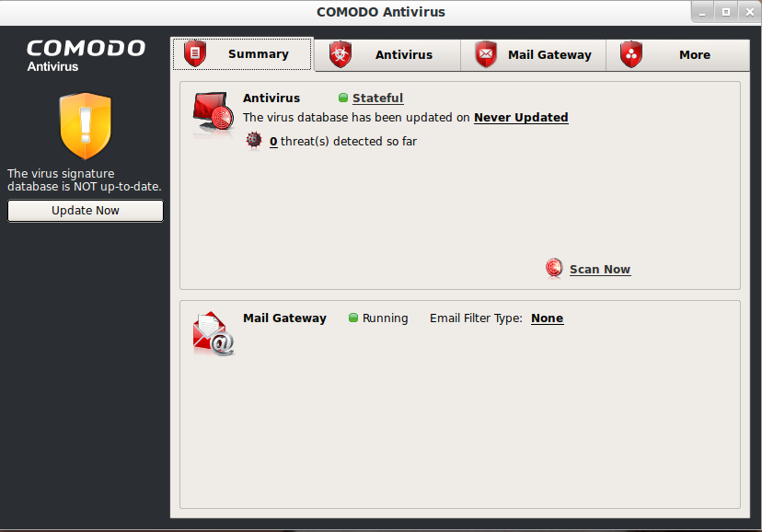This screenshot has width=762, height=532.
Task: Open the 0 threats detected link
Action: (x=273, y=142)
